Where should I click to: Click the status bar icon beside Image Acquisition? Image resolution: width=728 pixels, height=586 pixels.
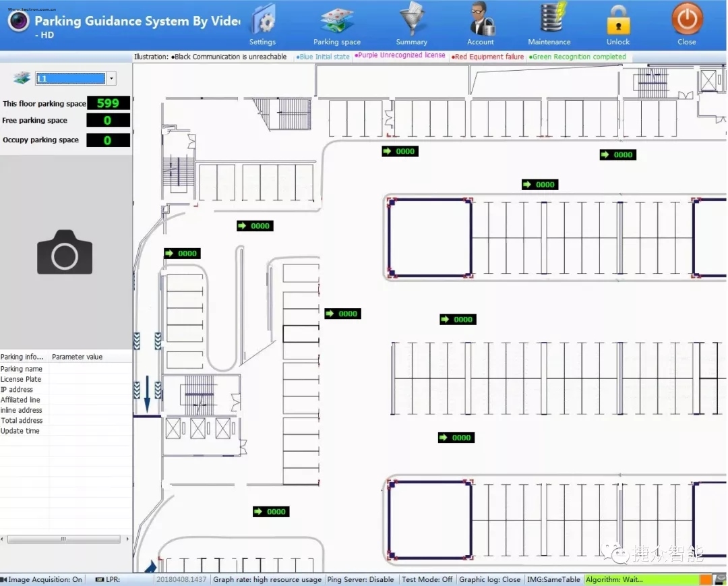click(4, 579)
